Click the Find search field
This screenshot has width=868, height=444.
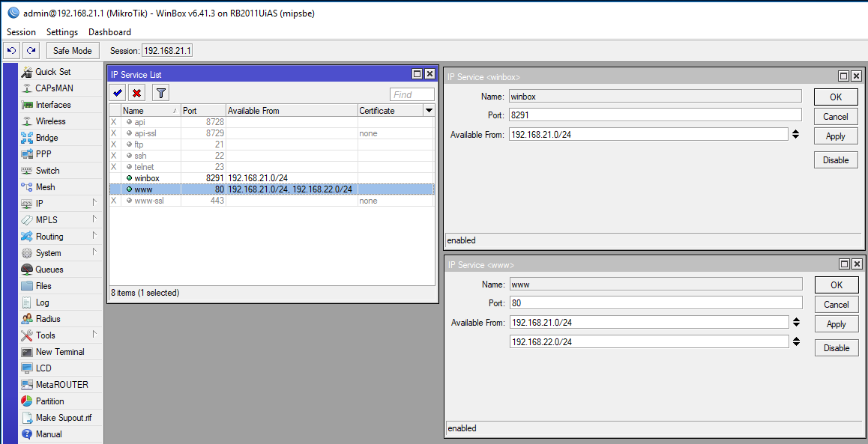(412, 94)
